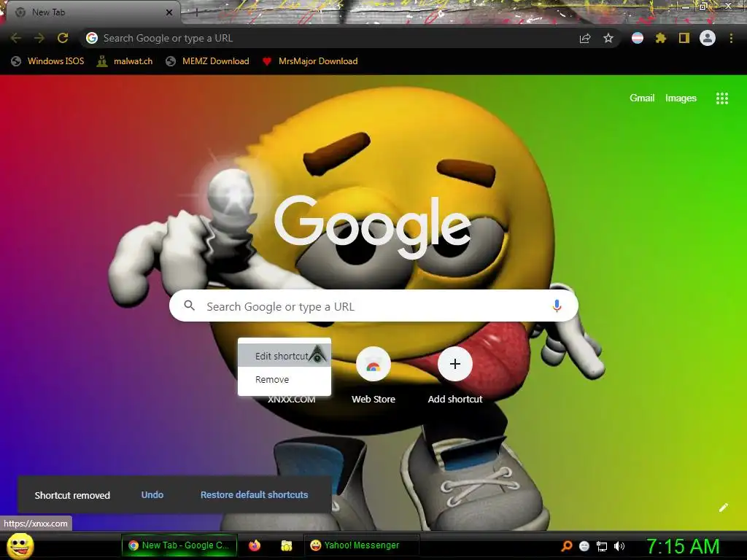Open the Windows ISOS bookmark
The image size is (747, 560).
pos(47,61)
